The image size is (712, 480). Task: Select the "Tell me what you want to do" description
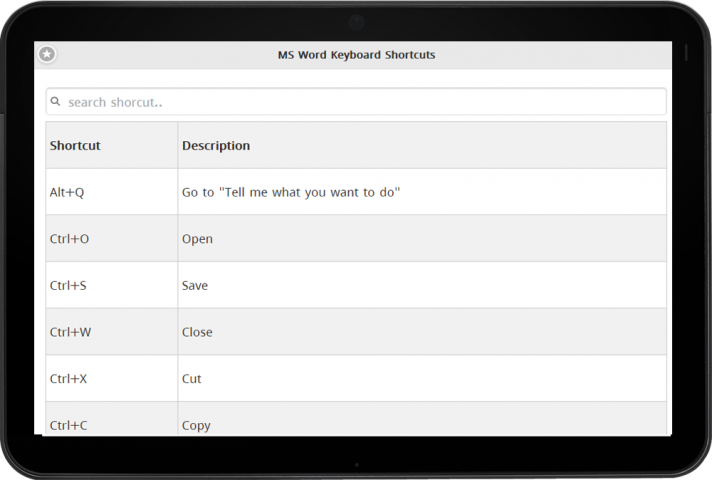pos(291,192)
